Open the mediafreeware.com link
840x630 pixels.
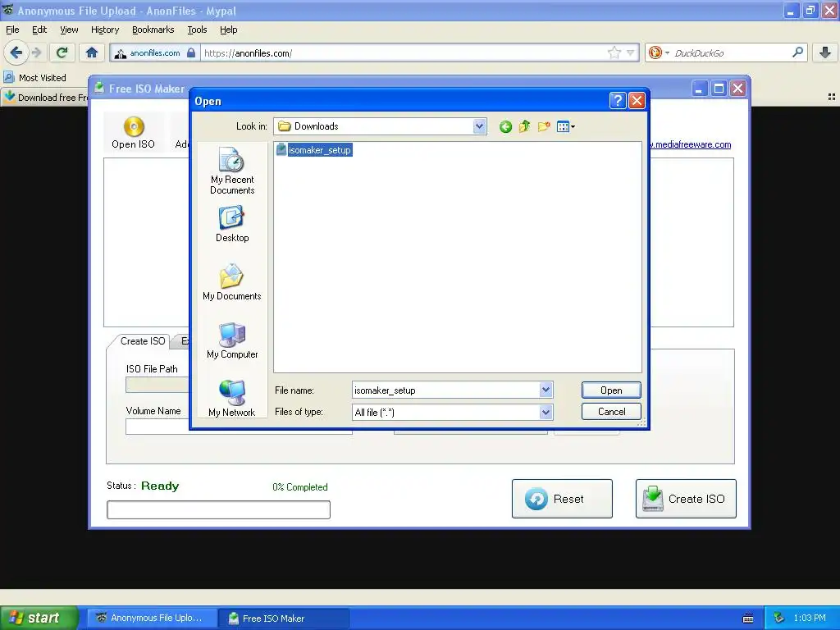(691, 144)
